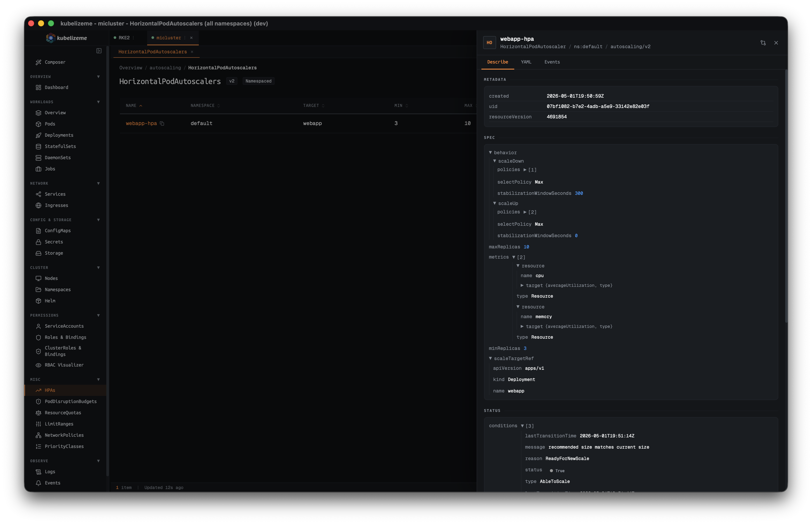Close the webapp-hpa detail panel
The height and width of the screenshot is (524, 812).
pos(776,43)
